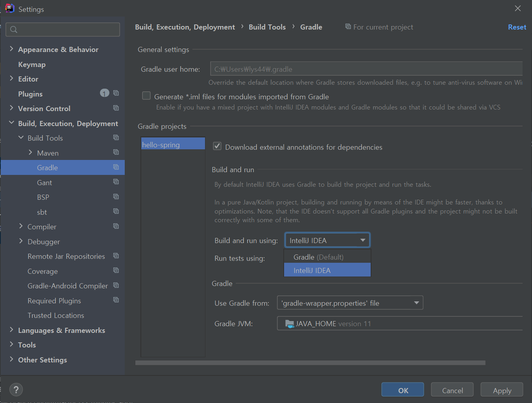This screenshot has width=532, height=403.
Task: Click the project-settings icon next to Coverage
Action: pyautogui.click(x=116, y=271)
